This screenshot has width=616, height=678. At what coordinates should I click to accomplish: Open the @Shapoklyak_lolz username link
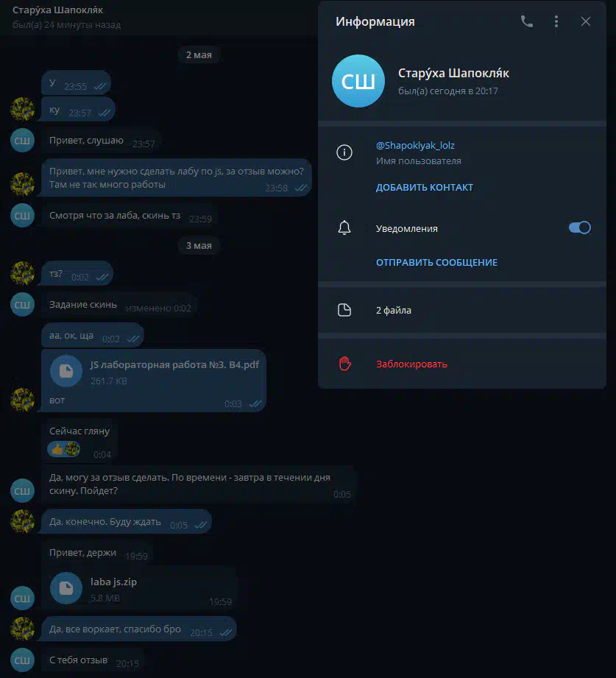pyautogui.click(x=415, y=145)
